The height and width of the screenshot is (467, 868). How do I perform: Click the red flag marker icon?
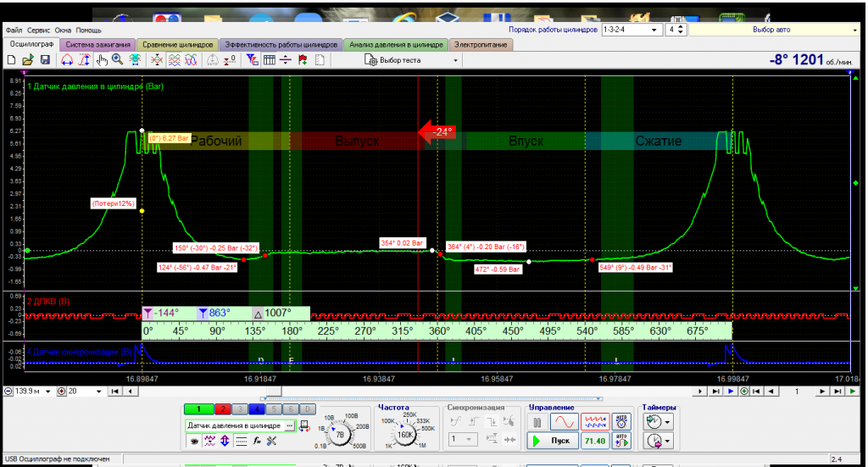pyautogui.click(x=303, y=60)
